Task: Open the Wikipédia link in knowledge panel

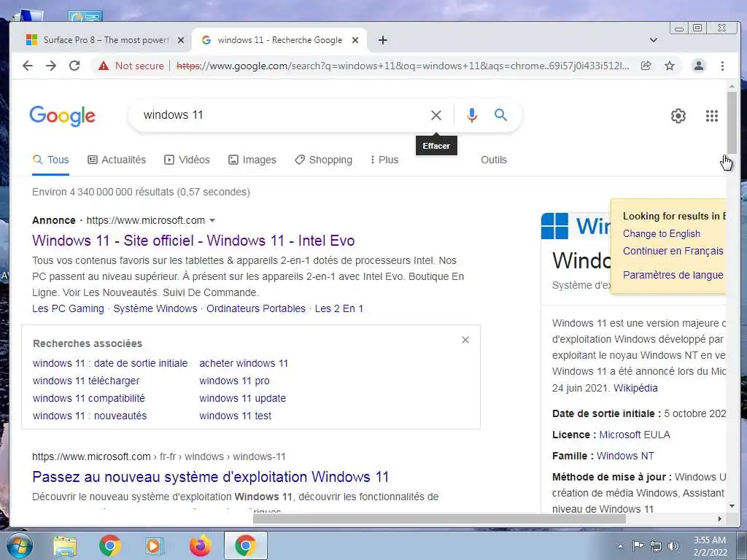Action: 635,388
